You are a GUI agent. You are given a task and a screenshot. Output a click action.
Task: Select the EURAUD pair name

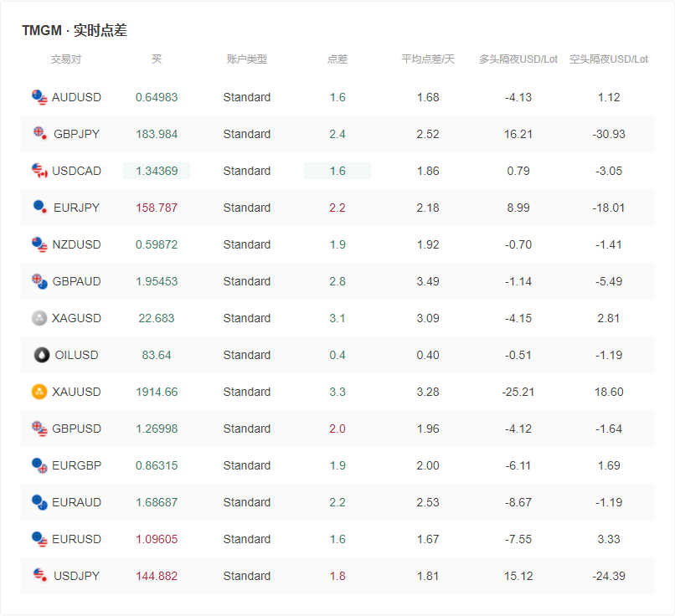tap(76, 502)
